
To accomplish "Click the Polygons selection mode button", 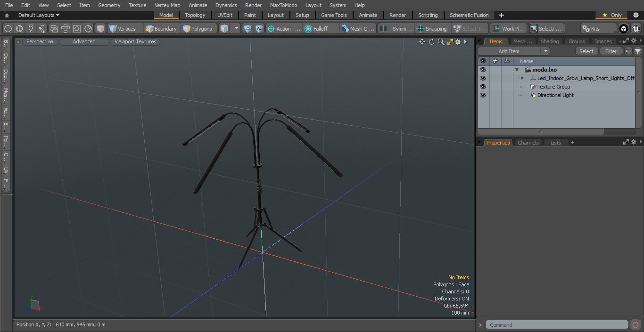I will [x=198, y=29].
